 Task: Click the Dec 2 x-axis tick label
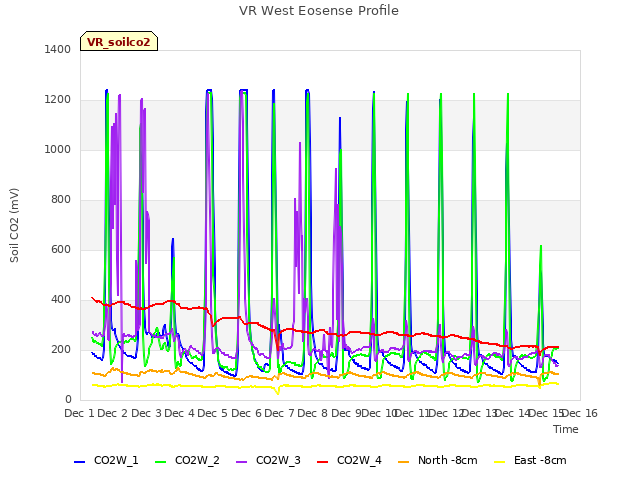point(113,413)
